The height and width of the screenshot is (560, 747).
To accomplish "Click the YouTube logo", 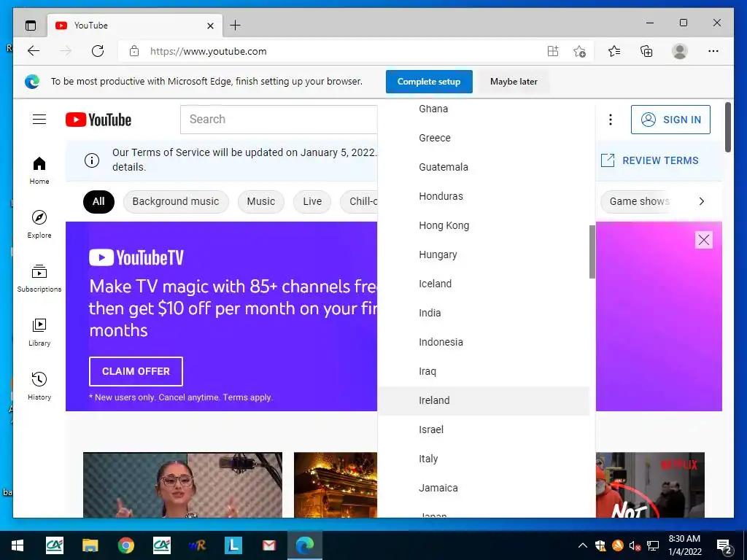I will (98, 120).
